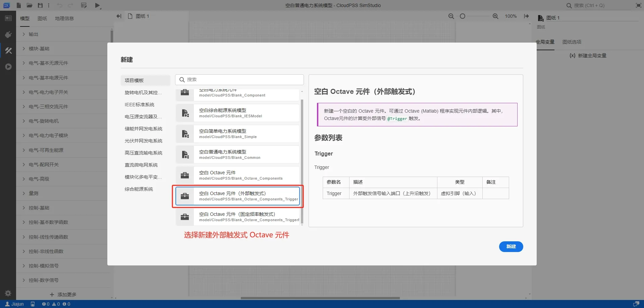Screen dimensions: 644x308
Task: Click the redo arrow icon
Action: [x=71, y=5]
